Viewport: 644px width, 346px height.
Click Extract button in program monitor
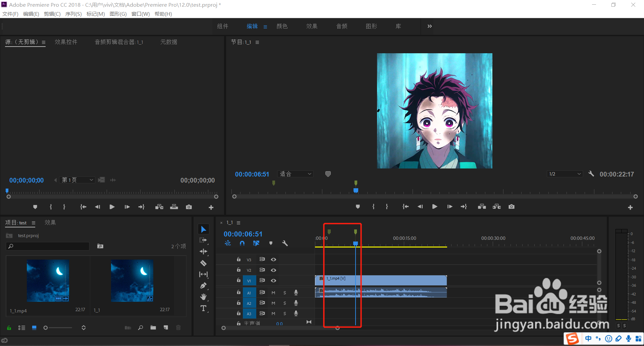(x=497, y=207)
